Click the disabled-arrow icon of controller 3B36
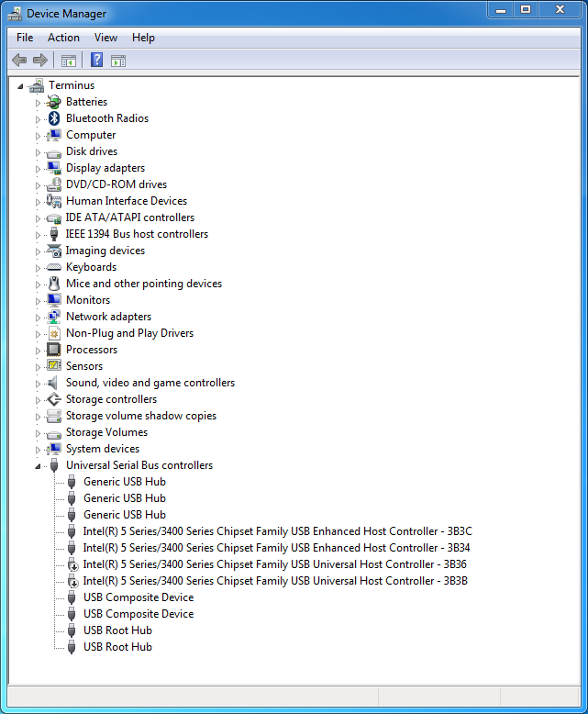The image size is (588, 714). (x=72, y=564)
